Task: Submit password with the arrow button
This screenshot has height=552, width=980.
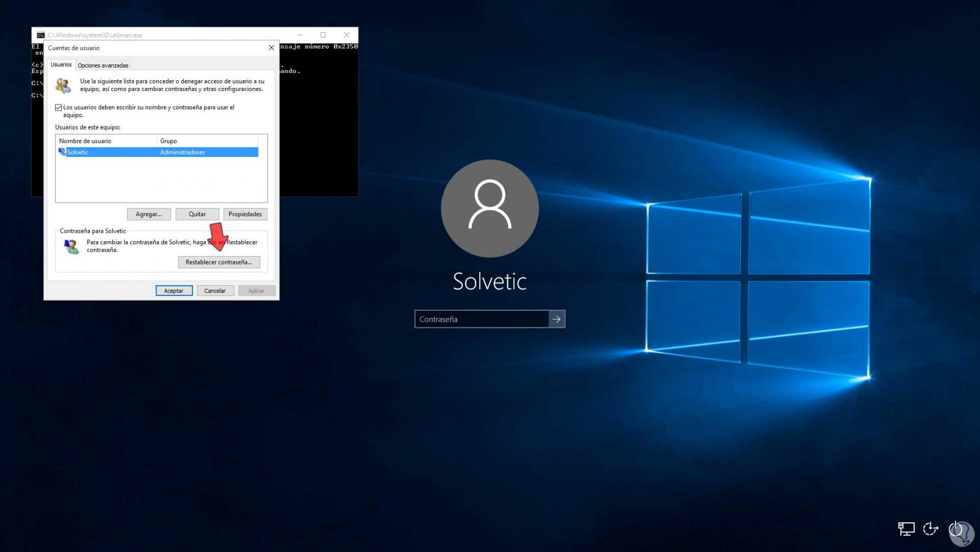Action: (557, 319)
